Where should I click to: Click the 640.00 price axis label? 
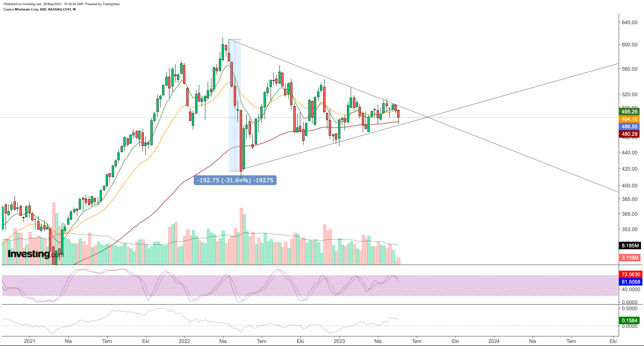[630, 23]
